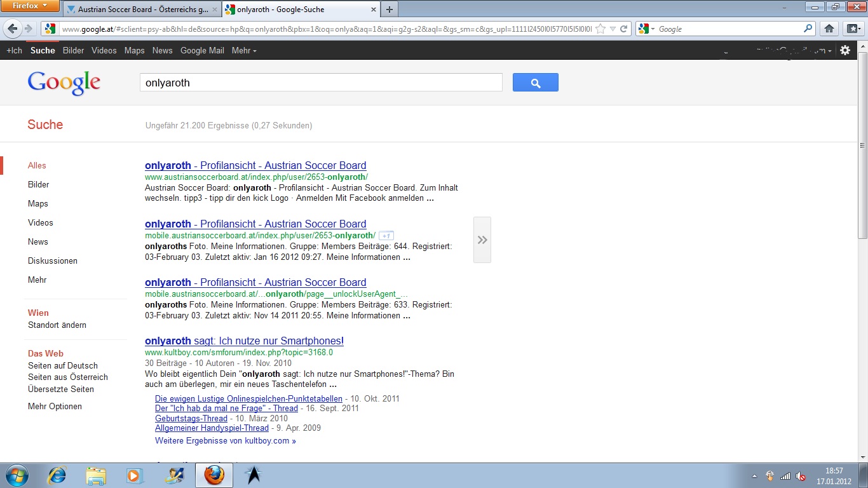Click the Firefox forward arrow button

coord(29,29)
